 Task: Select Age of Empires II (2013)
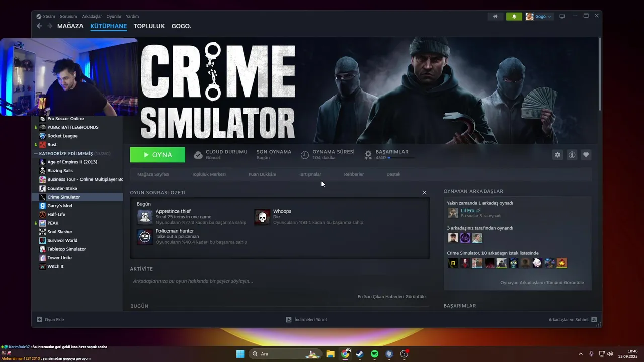[72, 162]
